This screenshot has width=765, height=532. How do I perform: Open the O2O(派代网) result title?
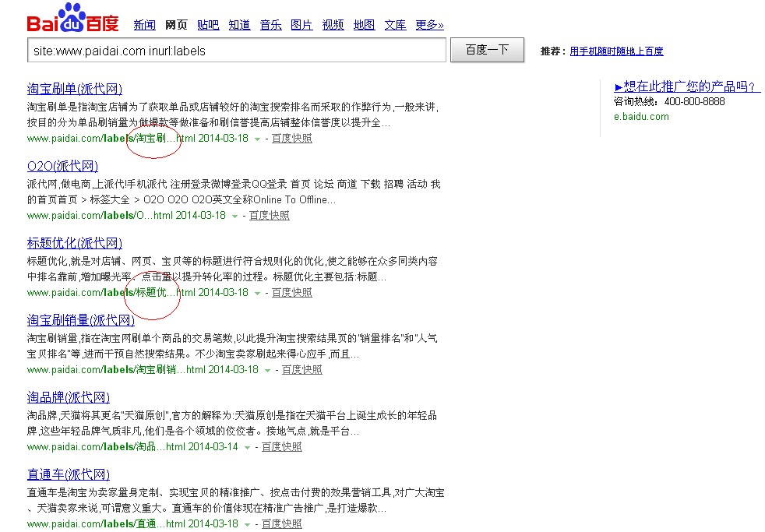[62, 166]
